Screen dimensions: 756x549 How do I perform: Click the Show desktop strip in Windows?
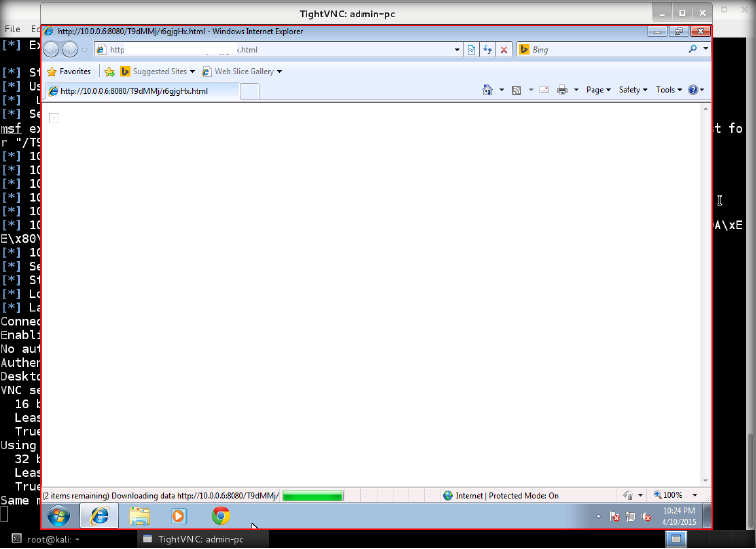pos(707,516)
